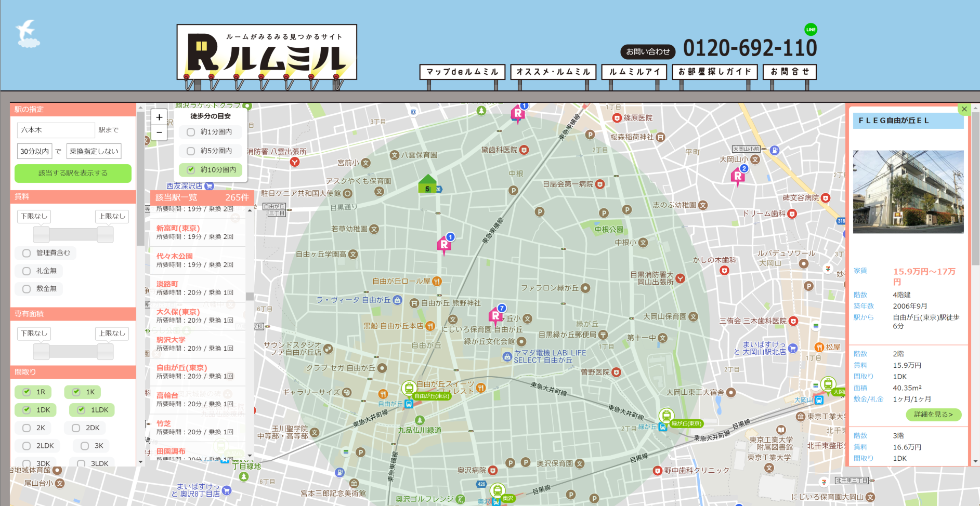Open the 30分以内 travel time dropdown
This screenshot has width=980, height=506.
pos(34,151)
